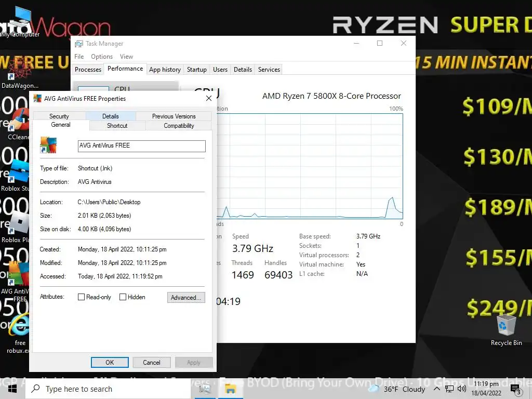Open the Users tab in Task Manager
This screenshot has height=399, width=532.
tap(220, 70)
